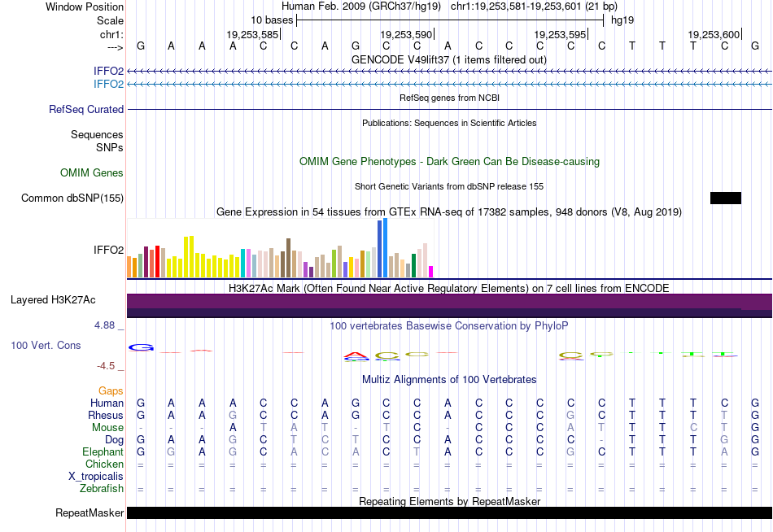
Task: Click the -4.5 PhyloP lower scale value
Action: pos(106,366)
